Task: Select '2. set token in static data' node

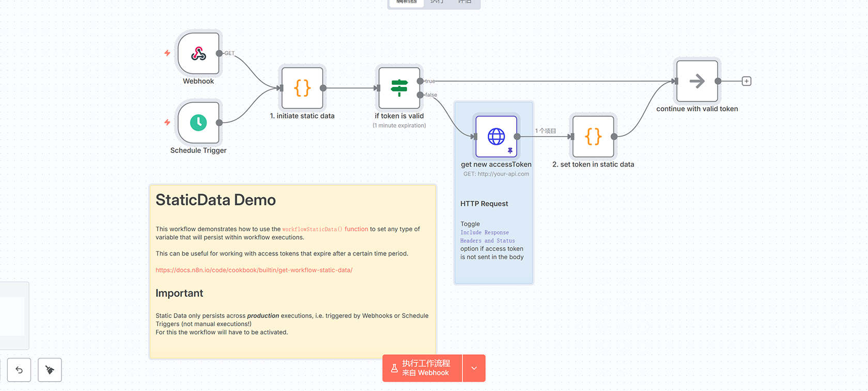Action: [593, 137]
